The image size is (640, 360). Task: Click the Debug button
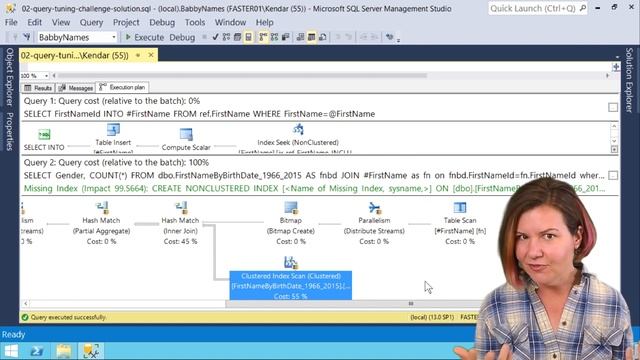coord(182,37)
